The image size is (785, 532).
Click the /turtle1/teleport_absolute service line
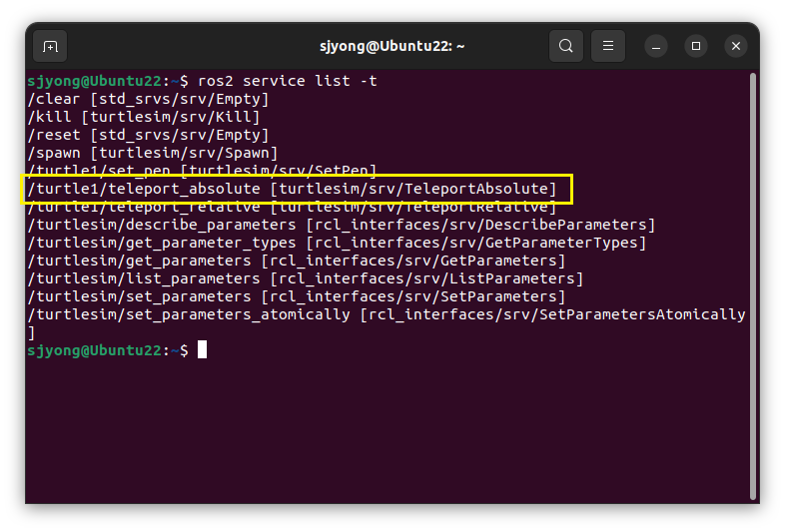tap(292, 189)
